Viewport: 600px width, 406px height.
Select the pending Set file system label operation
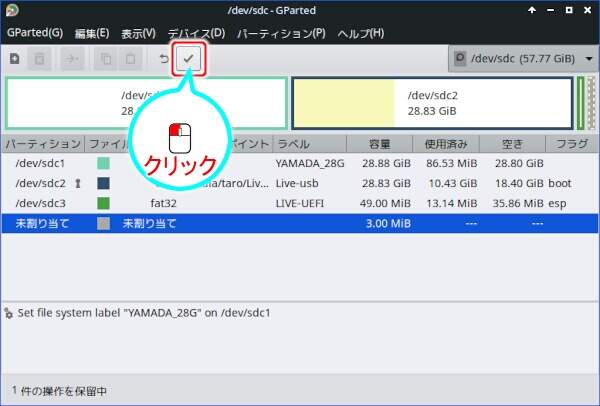144,313
